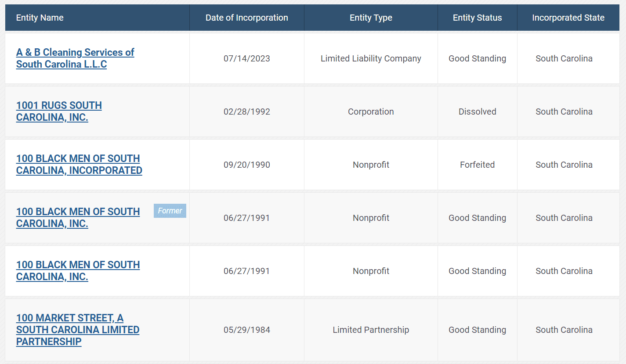This screenshot has width=626, height=364.
Task: Select the Dissolved status cell
Action: coord(477,112)
